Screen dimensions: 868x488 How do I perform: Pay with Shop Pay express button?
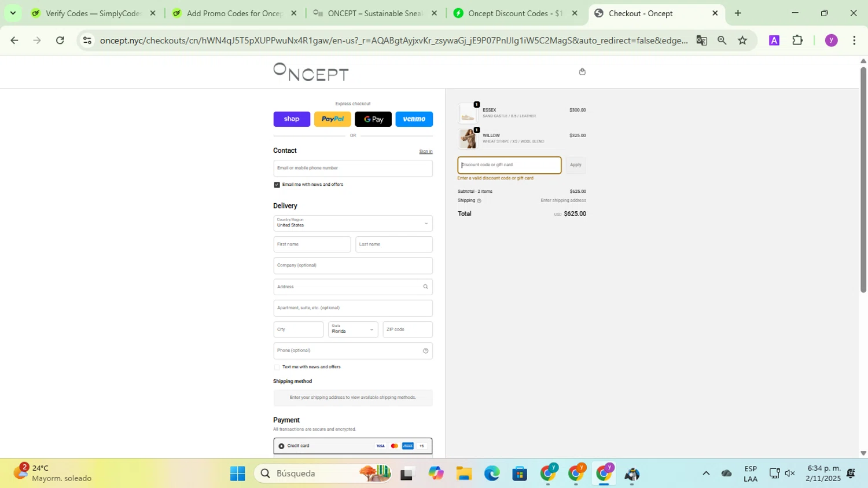click(292, 119)
